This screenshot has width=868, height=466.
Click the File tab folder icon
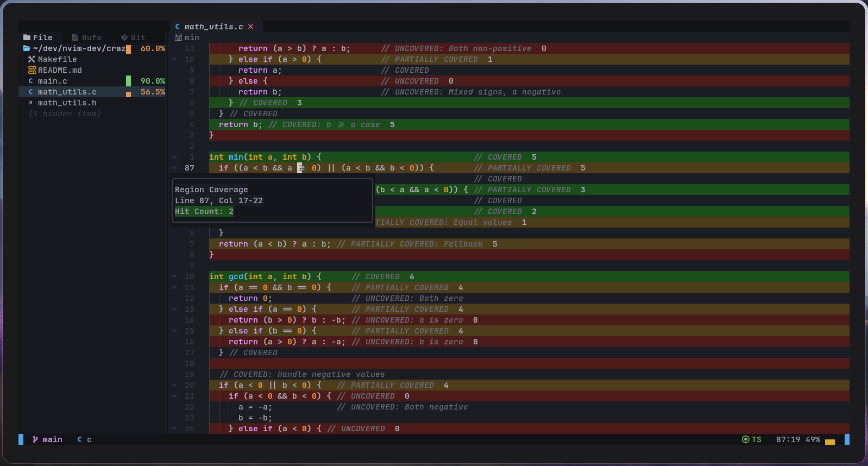pyautogui.click(x=27, y=37)
